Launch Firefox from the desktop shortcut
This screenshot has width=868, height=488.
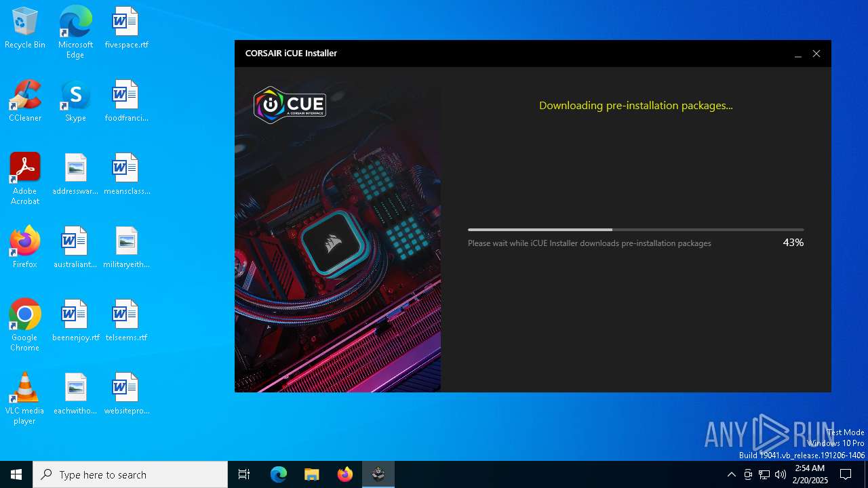25,248
